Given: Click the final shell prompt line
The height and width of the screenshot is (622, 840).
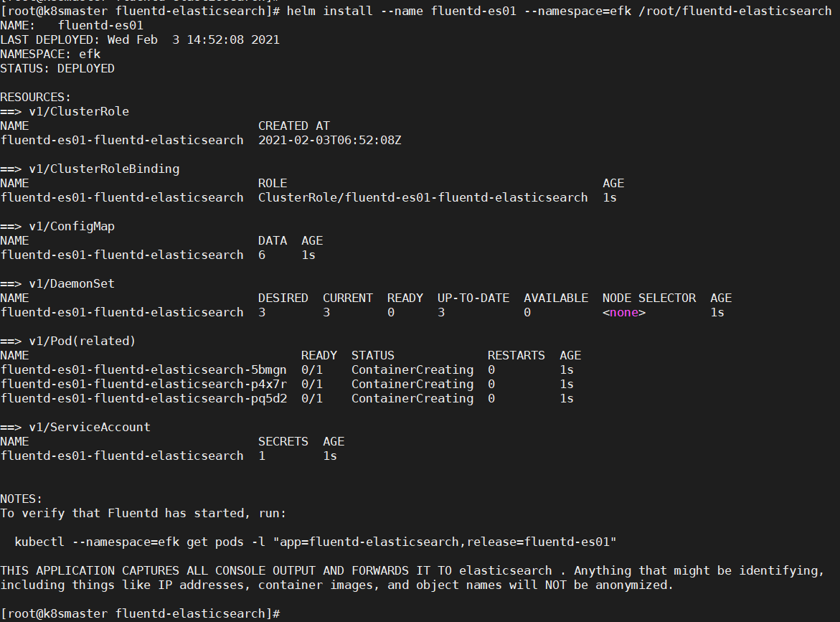Looking at the screenshot, I should click(141, 613).
